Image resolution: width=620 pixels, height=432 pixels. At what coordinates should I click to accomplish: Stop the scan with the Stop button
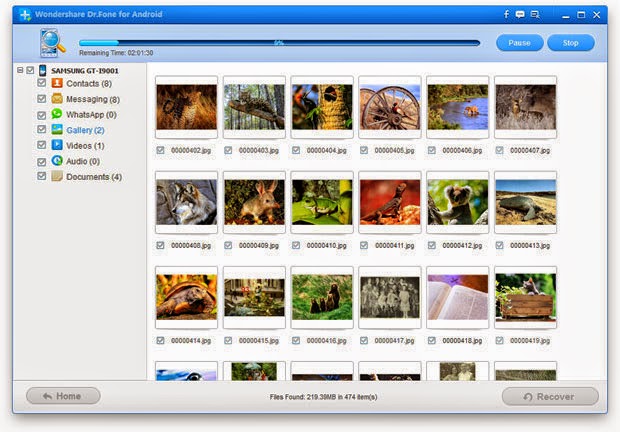click(x=571, y=43)
